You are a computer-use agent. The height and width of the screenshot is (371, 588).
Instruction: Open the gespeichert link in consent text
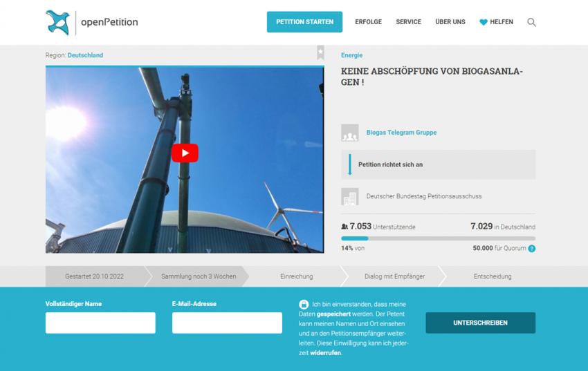point(333,314)
